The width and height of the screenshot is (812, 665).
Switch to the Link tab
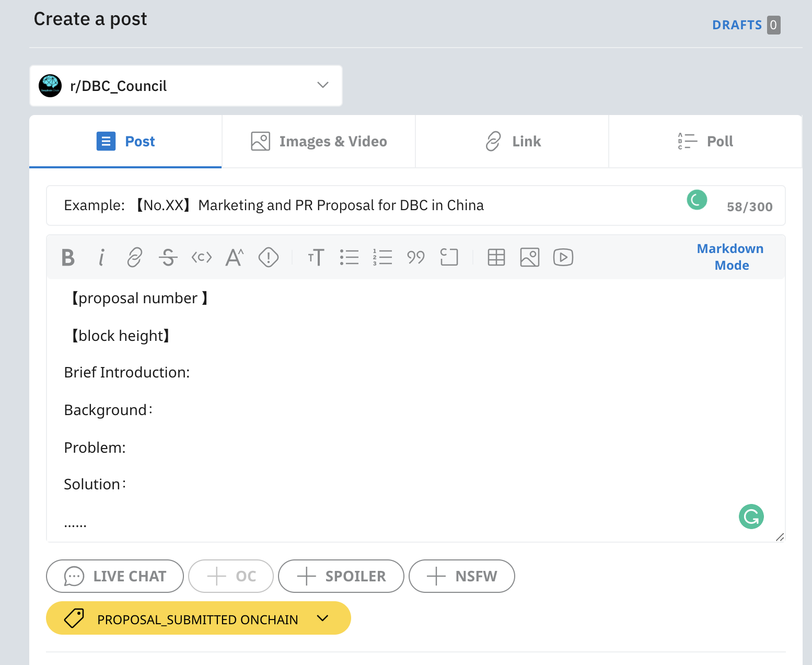[512, 141]
